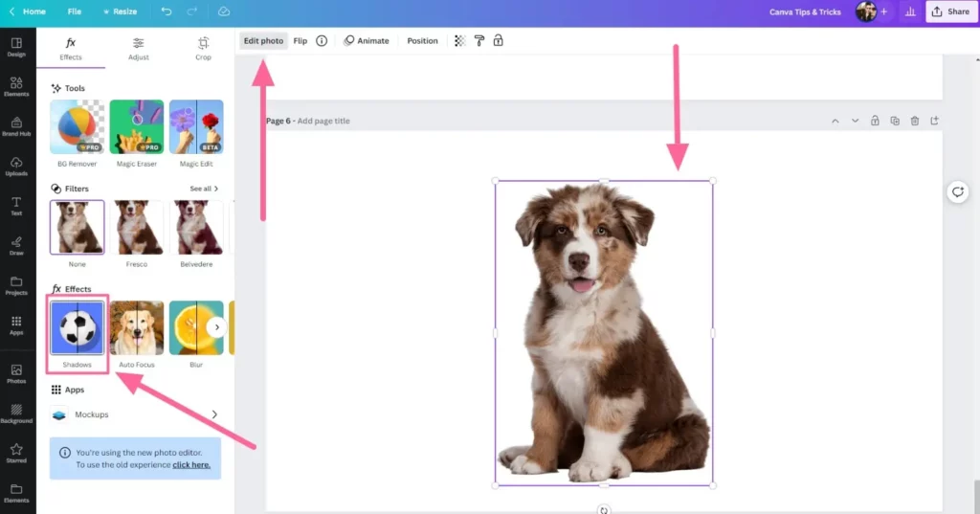Click the Edit photo button
980x514 pixels.
[263, 40]
